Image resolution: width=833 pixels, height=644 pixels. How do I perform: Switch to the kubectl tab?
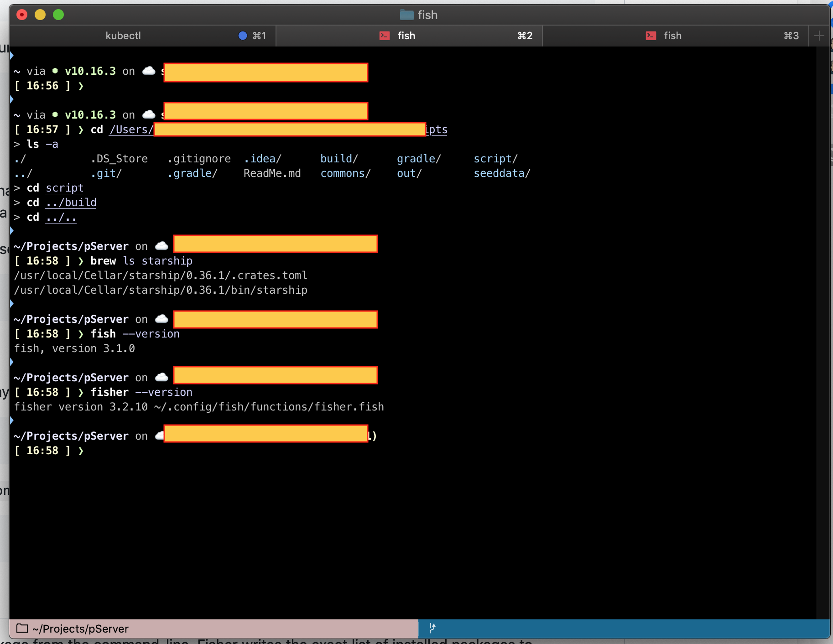click(123, 36)
